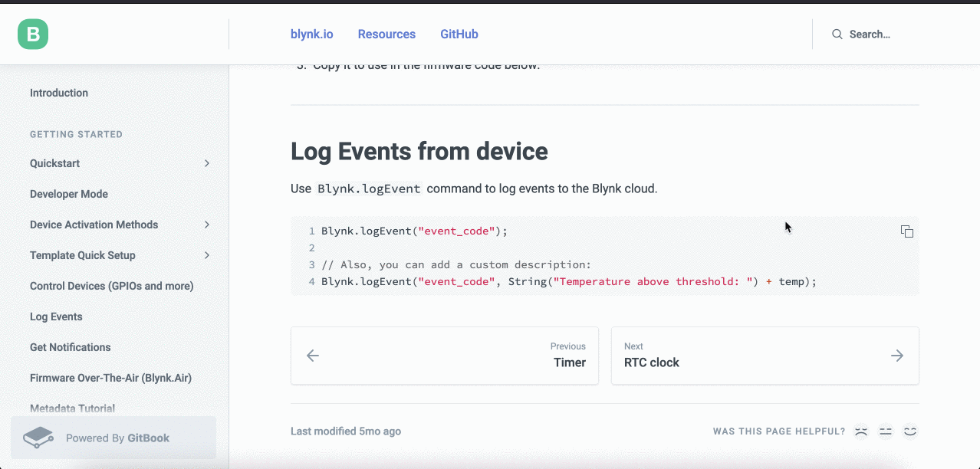Click right arrow on Next RTC clock card
This screenshot has width=980, height=469.
(896, 356)
